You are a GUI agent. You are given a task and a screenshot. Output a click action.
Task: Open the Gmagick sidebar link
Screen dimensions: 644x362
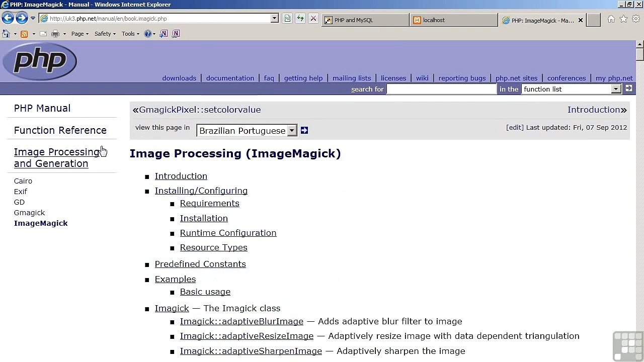(x=29, y=213)
